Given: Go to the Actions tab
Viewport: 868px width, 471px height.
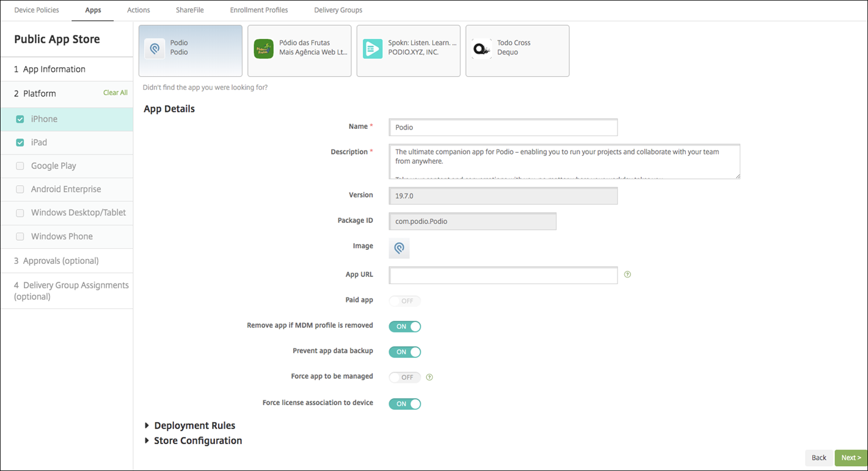Looking at the screenshot, I should coord(139,10).
